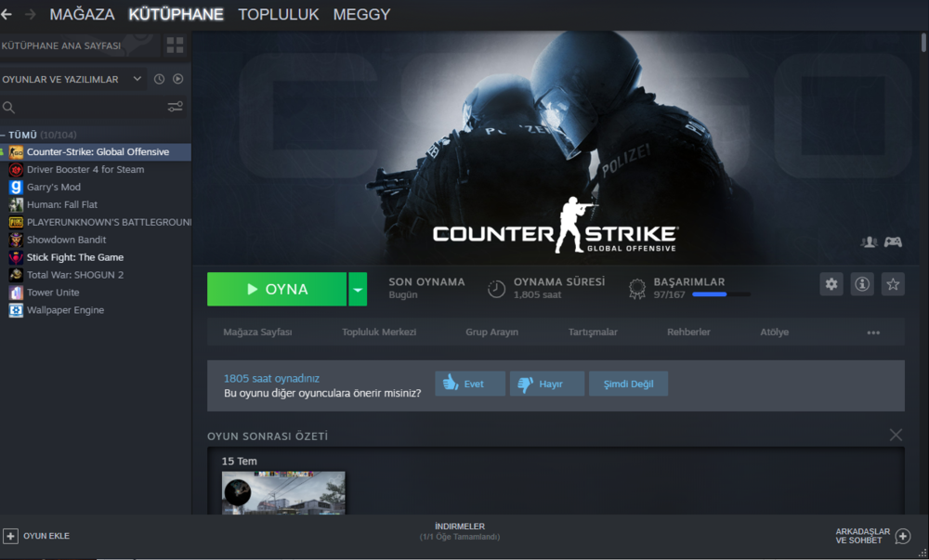The image size is (929, 560).
Task: Click the vertical scrollbar thumb
Action: coord(923,43)
